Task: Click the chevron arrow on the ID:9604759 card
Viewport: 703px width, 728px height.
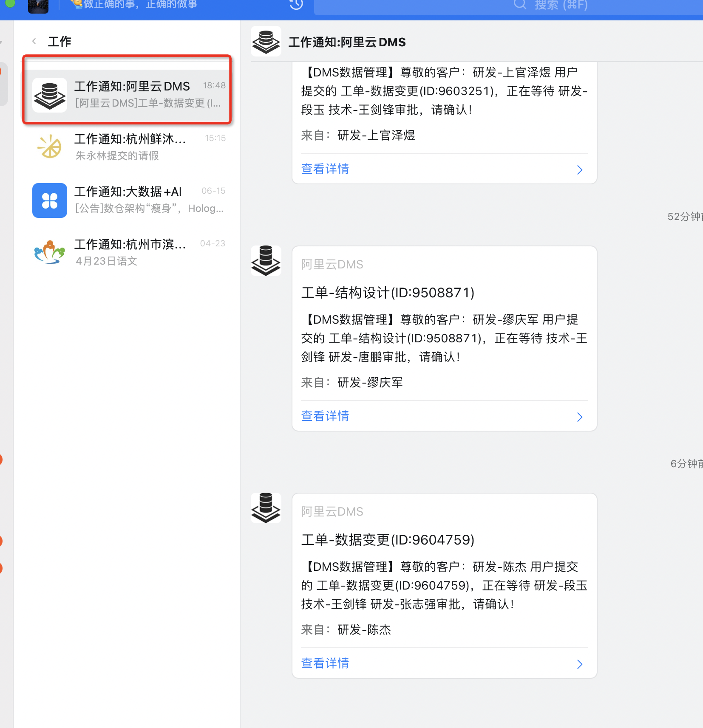Action: pyautogui.click(x=580, y=664)
